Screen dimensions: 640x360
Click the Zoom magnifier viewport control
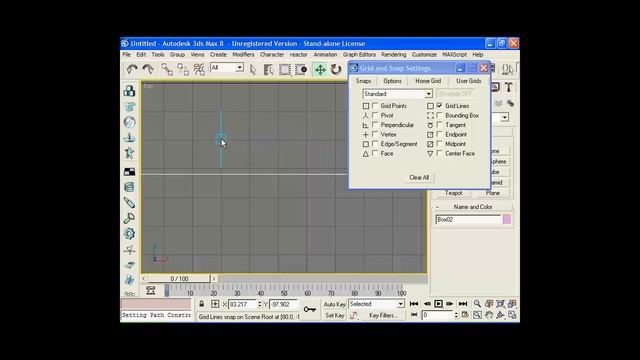point(477,304)
